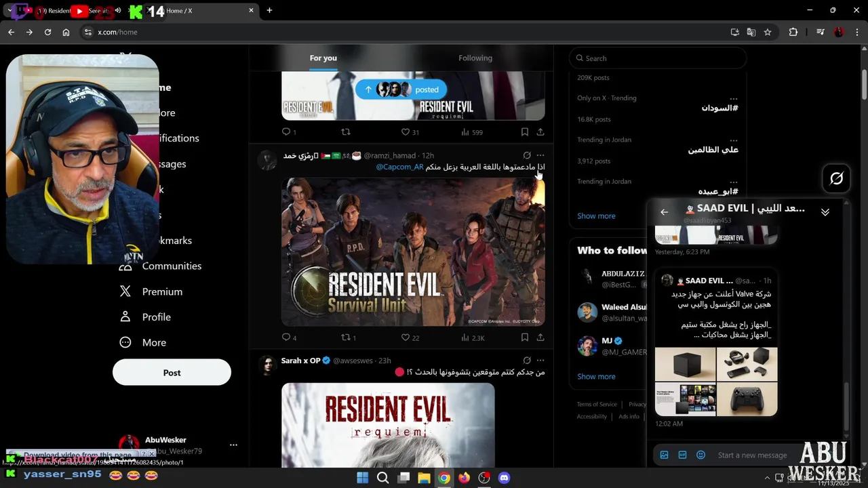This screenshot has width=868, height=488.
Task: Switch to the For you tab
Action: [x=323, y=58]
